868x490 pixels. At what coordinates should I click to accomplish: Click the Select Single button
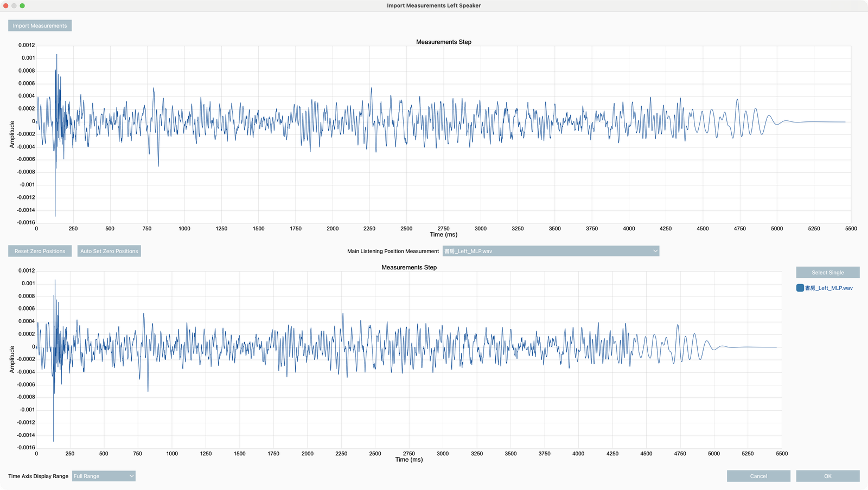[828, 273]
